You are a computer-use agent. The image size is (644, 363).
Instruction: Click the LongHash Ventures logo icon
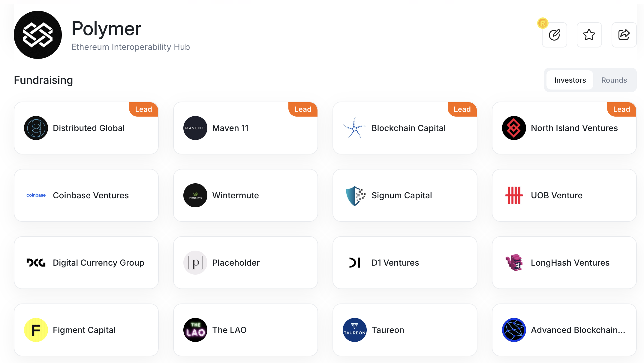514,263
